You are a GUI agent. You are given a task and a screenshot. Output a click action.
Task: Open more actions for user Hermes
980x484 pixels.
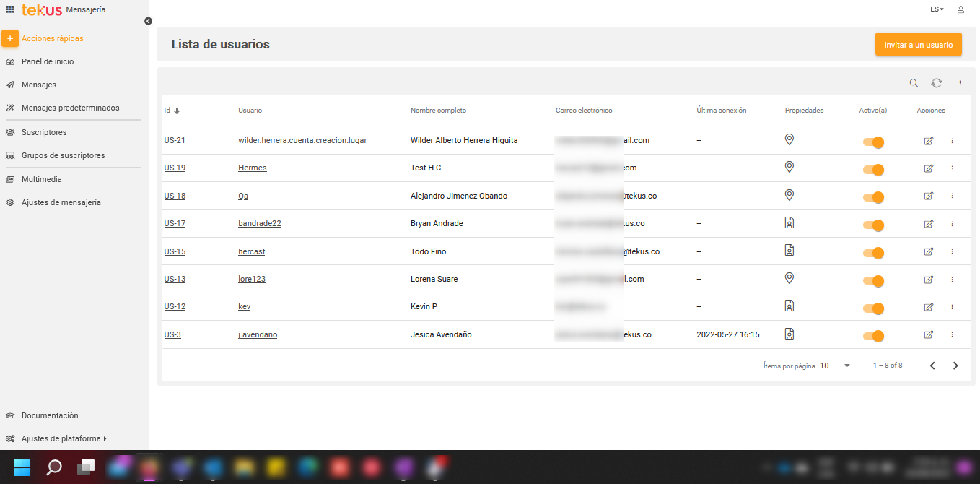click(952, 168)
